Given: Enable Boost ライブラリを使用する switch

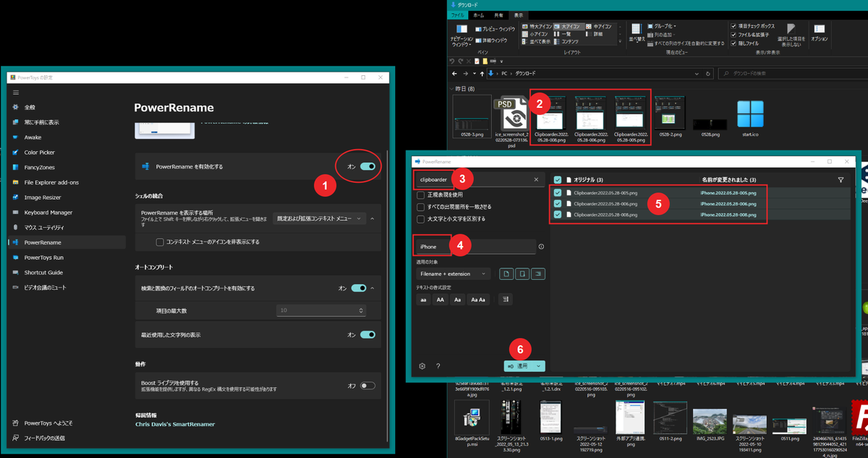Looking at the screenshot, I should (367, 386).
